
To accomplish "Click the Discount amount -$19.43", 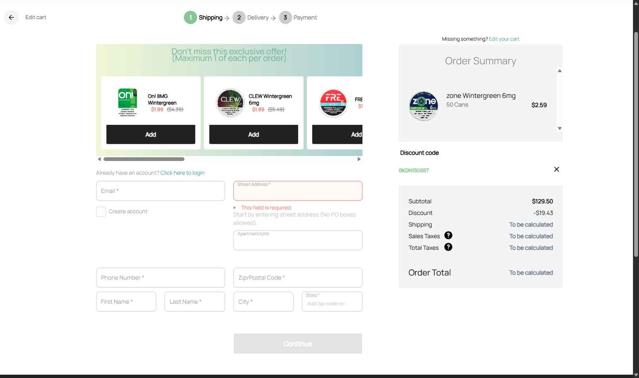I will [543, 213].
